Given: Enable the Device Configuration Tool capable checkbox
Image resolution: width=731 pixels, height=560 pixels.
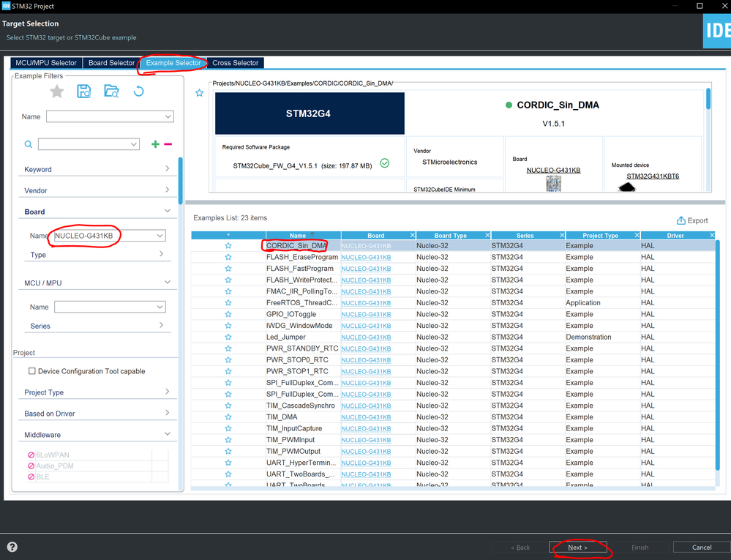Looking at the screenshot, I should coord(31,371).
